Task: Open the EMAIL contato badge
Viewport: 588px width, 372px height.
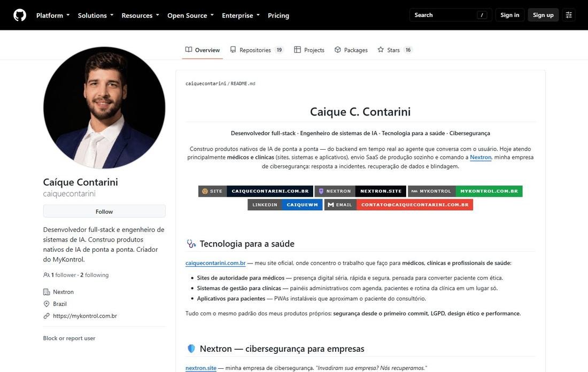Action: [399, 205]
